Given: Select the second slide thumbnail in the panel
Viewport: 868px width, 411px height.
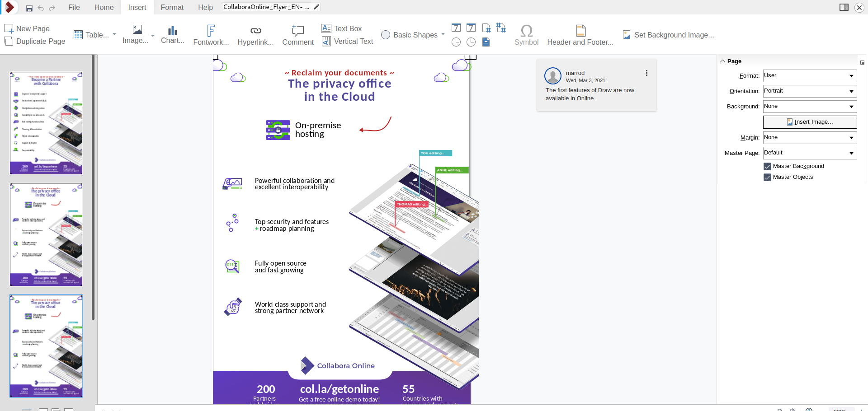Looking at the screenshot, I should click(x=46, y=234).
